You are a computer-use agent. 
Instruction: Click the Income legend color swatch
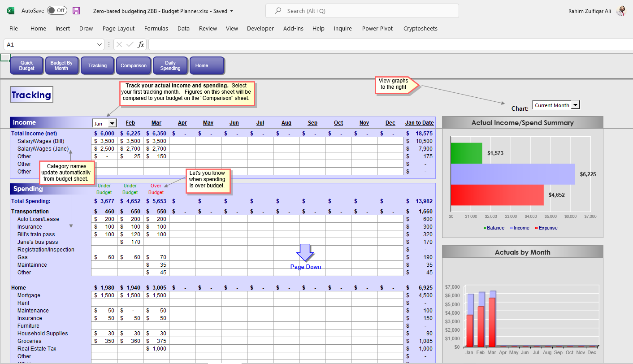point(511,228)
